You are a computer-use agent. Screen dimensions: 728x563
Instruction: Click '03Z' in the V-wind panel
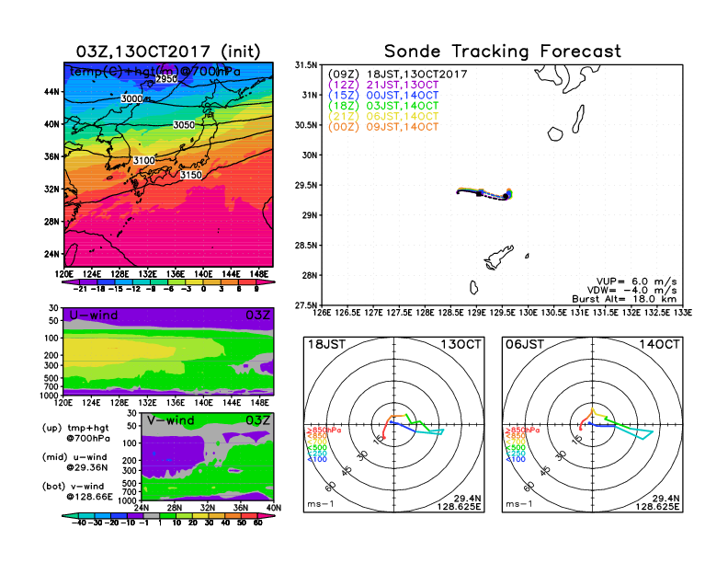(x=257, y=420)
